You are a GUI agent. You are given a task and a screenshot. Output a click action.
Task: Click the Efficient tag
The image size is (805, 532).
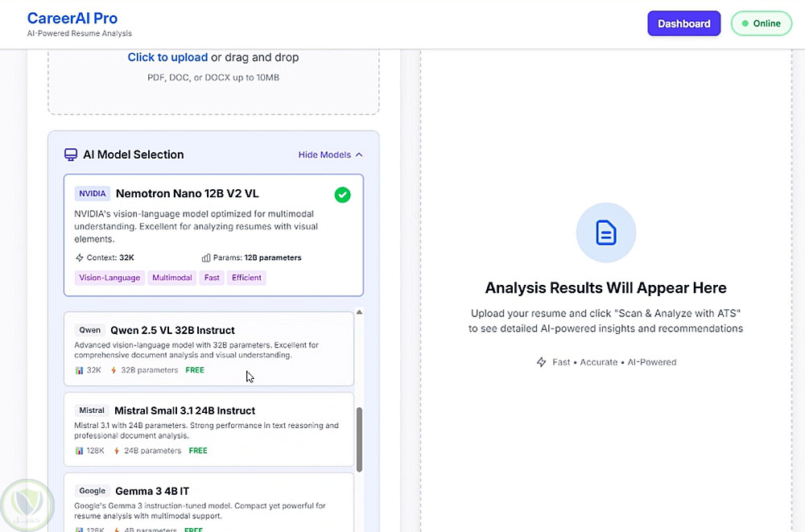(246, 278)
